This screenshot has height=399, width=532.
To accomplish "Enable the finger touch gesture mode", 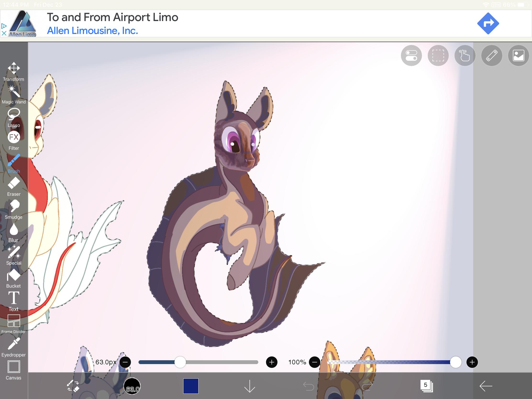I will pyautogui.click(x=465, y=55).
